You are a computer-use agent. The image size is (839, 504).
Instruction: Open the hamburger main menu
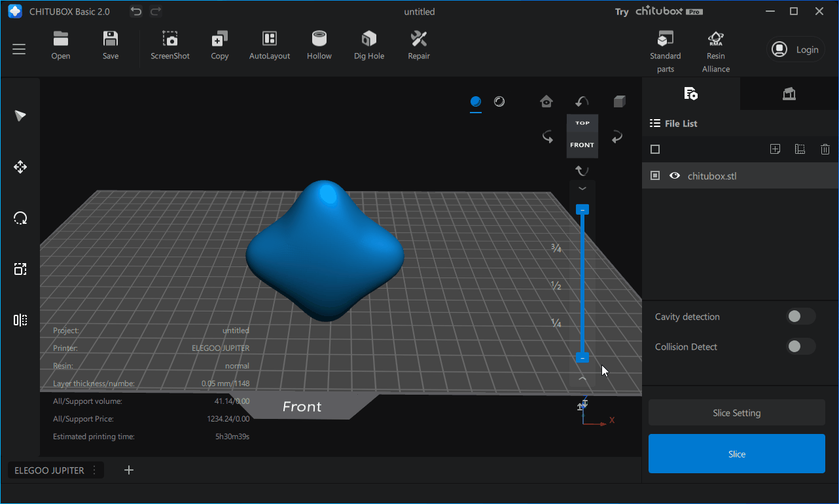[19, 49]
